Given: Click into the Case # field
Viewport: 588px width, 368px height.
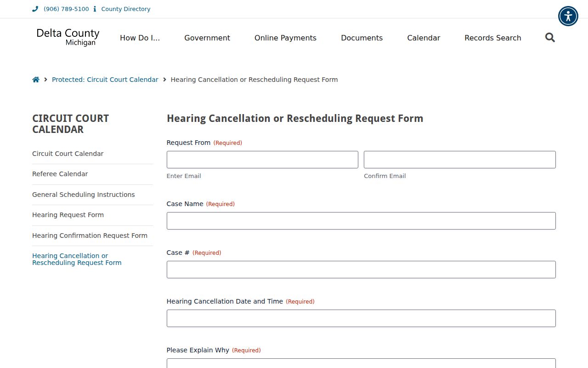Looking at the screenshot, I should point(361,270).
